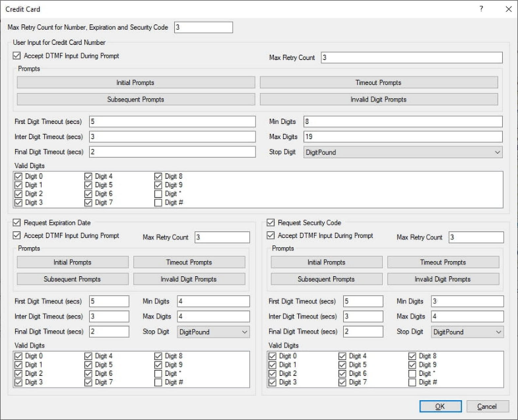Open Stop Digit dropdown for Expiration Date

[x=213, y=332]
